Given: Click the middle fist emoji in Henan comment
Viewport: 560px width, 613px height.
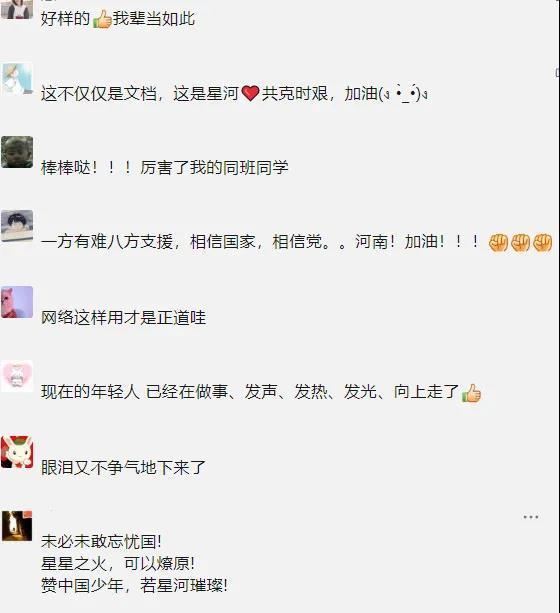Looking at the screenshot, I should click(x=521, y=242).
